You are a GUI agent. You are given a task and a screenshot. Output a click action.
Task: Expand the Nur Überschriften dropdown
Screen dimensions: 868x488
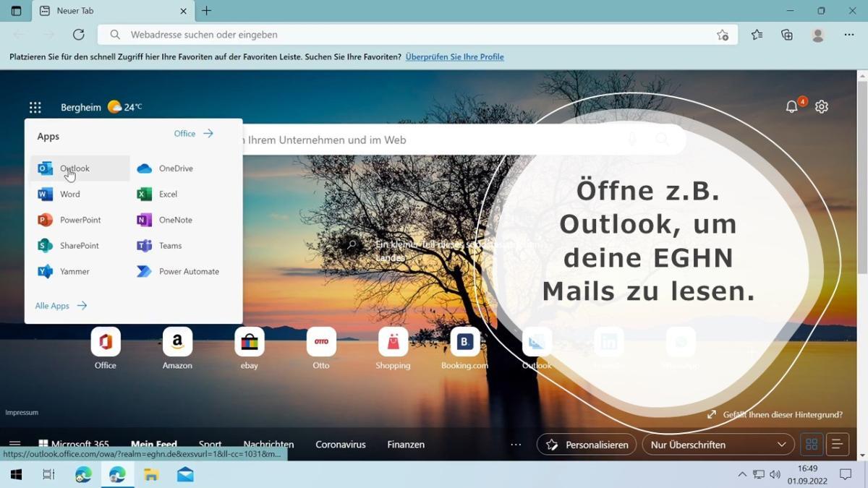[x=718, y=445]
